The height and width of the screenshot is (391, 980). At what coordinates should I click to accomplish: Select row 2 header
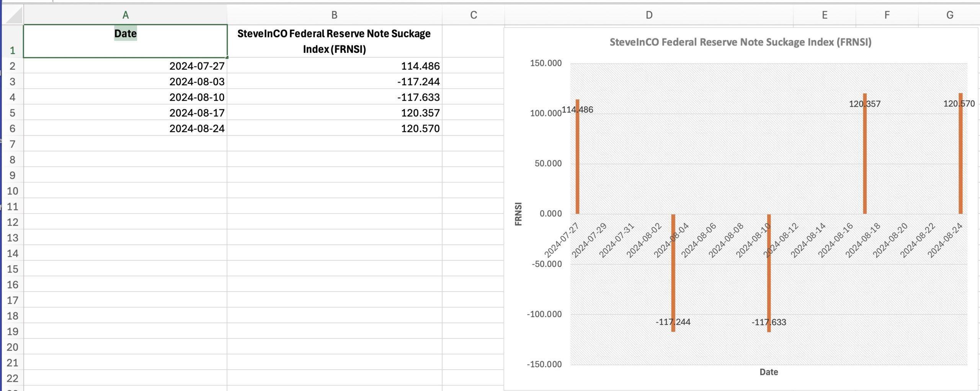point(12,66)
